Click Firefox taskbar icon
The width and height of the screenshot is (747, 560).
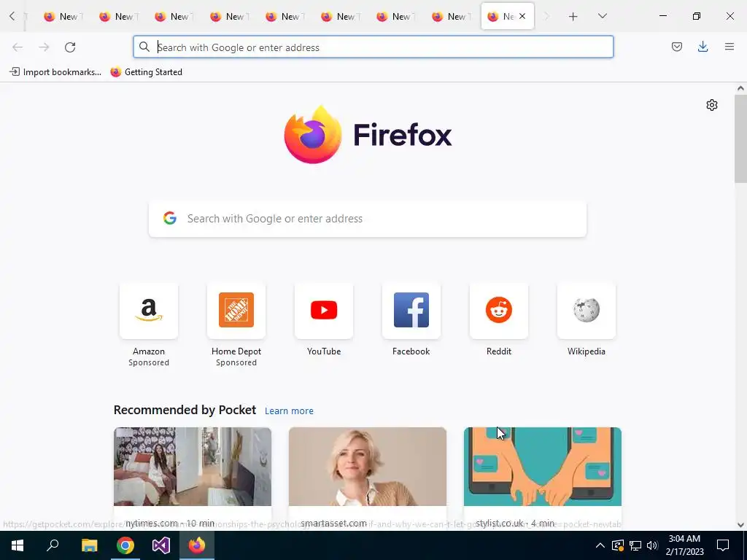[197, 545]
